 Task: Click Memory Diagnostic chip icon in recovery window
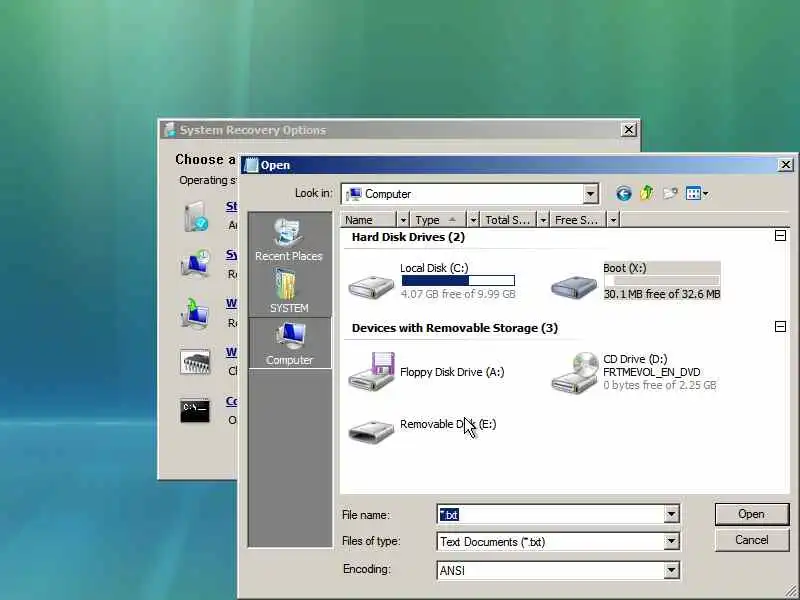[x=194, y=362]
